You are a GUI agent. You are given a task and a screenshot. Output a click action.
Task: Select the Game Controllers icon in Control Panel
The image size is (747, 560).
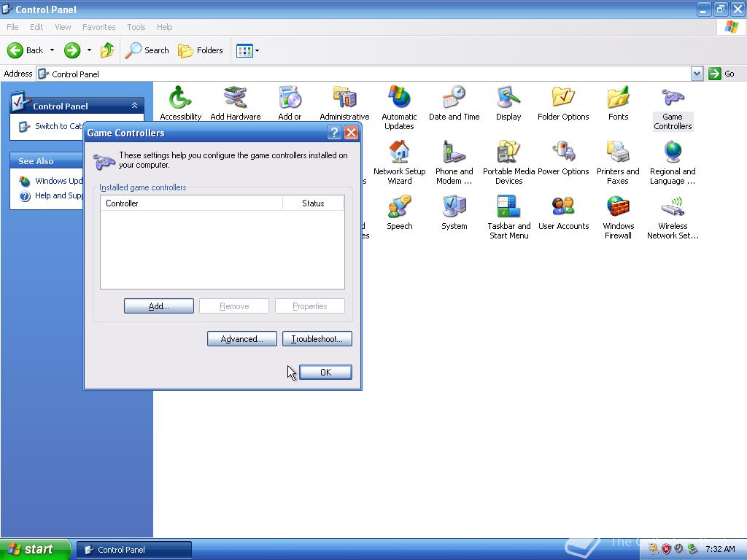(x=673, y=108)
